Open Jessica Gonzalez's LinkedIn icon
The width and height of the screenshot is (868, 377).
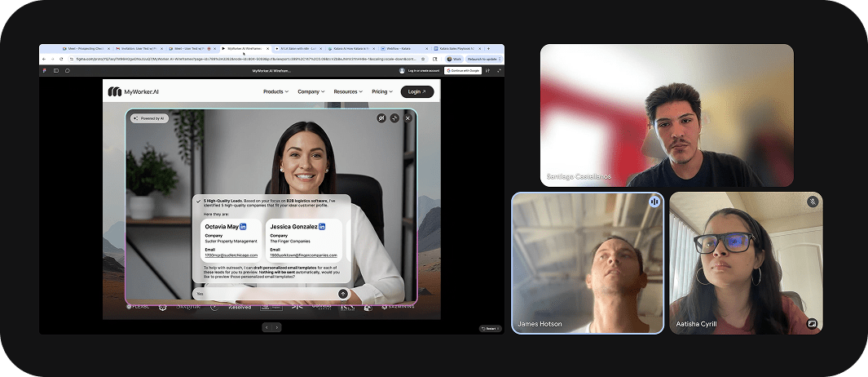click(322, 226)
